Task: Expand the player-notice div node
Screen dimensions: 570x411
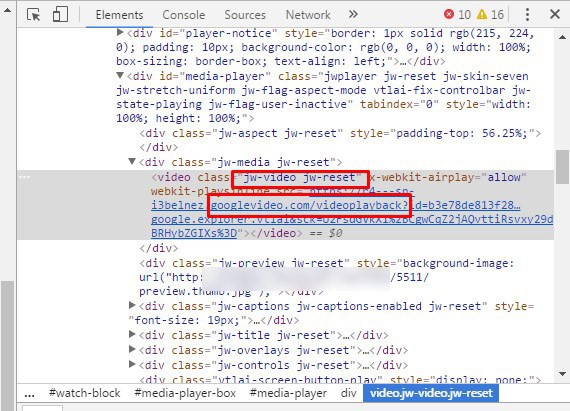Action: pos(120,33)
